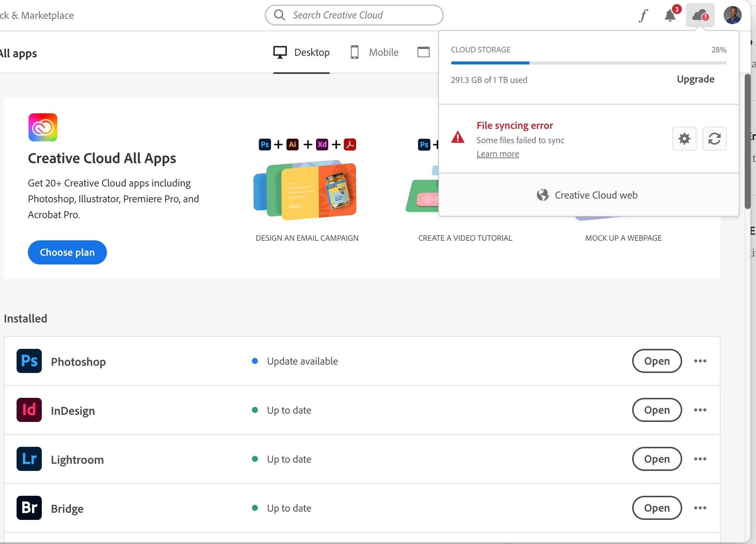
Task: Click the cloud storage progress bar
Action: (x=588, y=63)
